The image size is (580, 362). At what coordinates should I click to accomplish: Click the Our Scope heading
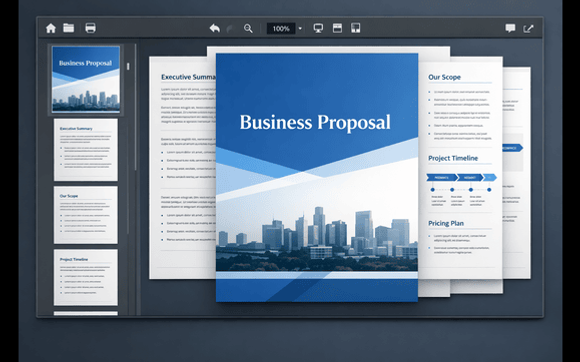tap(444, 77)
